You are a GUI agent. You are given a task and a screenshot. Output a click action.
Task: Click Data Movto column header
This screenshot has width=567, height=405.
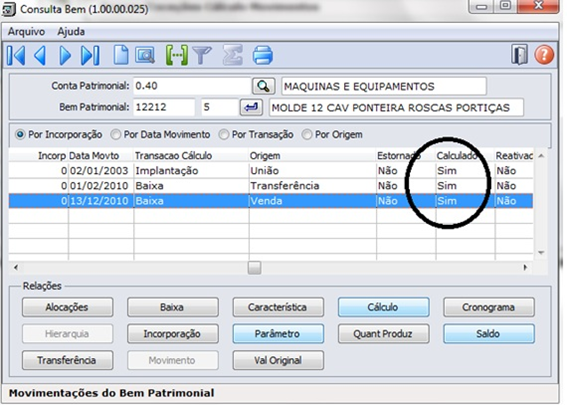[x=101, y=156]
